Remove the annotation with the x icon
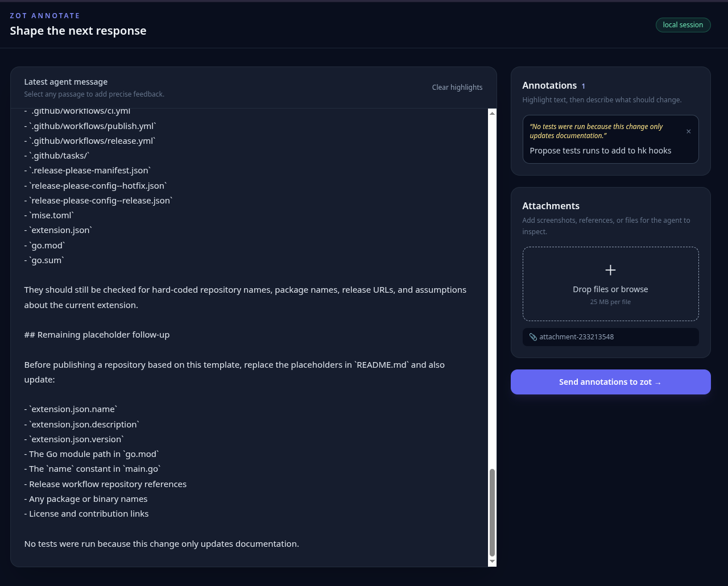 [x=688, y=131]
